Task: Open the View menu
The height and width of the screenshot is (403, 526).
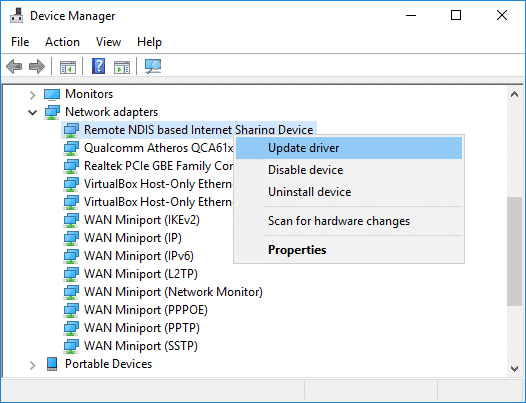Action: (x=108, y=42)
